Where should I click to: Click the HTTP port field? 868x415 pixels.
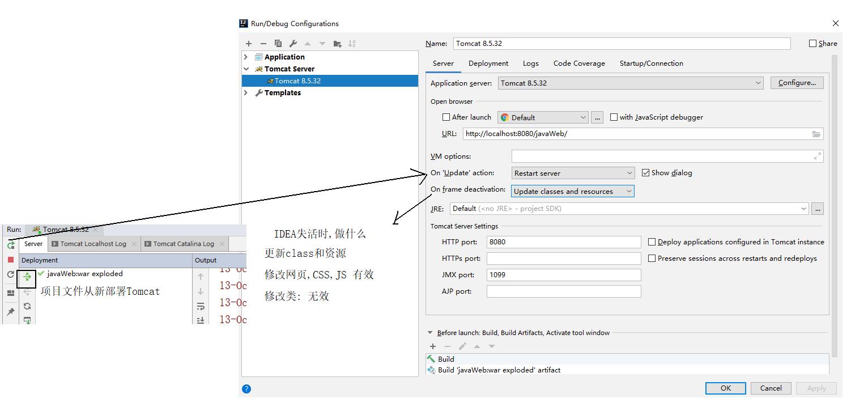[x=564, y=242]
